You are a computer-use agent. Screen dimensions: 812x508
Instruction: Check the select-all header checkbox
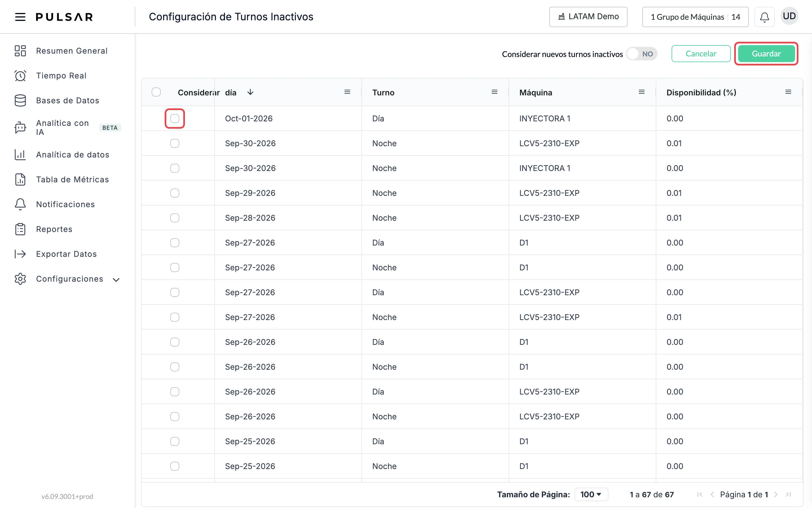coord(156,92)
